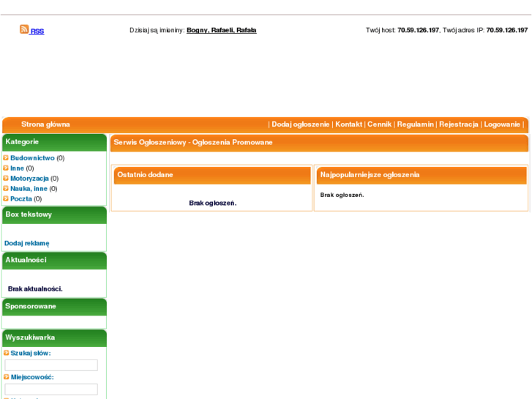Screen dimensions: 532x399
Task: Open the Kontakt page
Action: pos(348,124)
